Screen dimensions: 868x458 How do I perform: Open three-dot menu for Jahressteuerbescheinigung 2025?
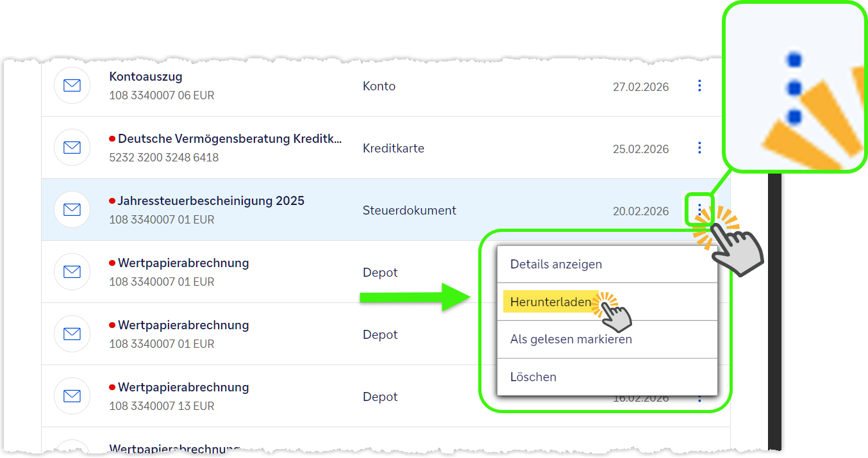click(699, 209)
